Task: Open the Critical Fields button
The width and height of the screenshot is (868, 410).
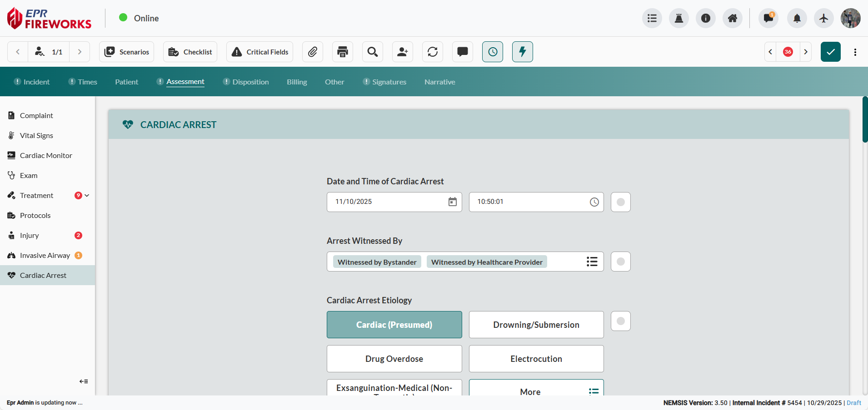Action: [260, 52]
